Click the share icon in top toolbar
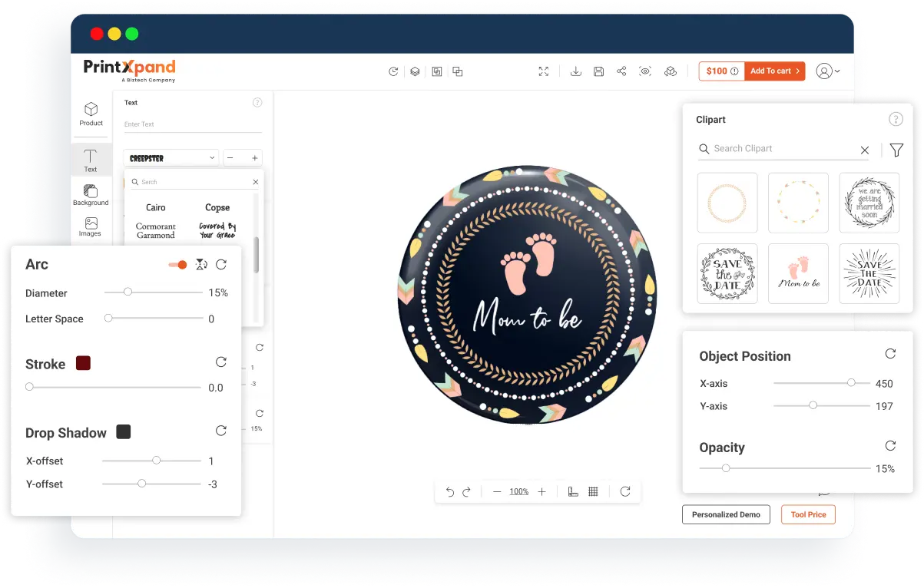924x588 pixels. point(621,71)
